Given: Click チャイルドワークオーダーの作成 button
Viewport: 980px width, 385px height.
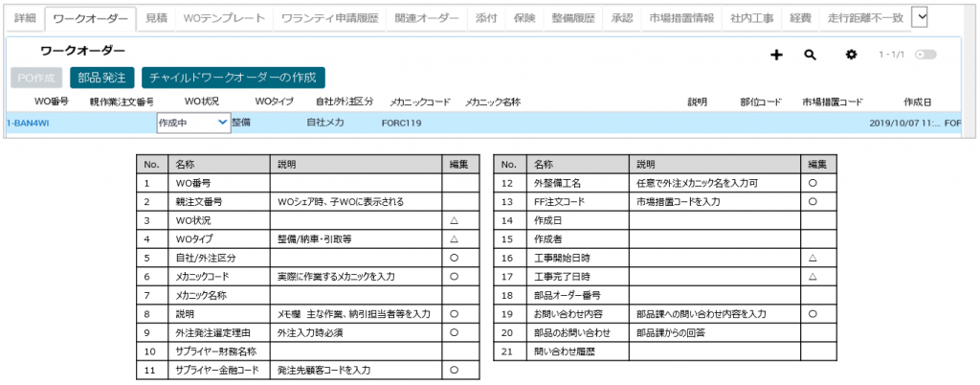Looking at the screenshot, I should (x=234, y=78).
